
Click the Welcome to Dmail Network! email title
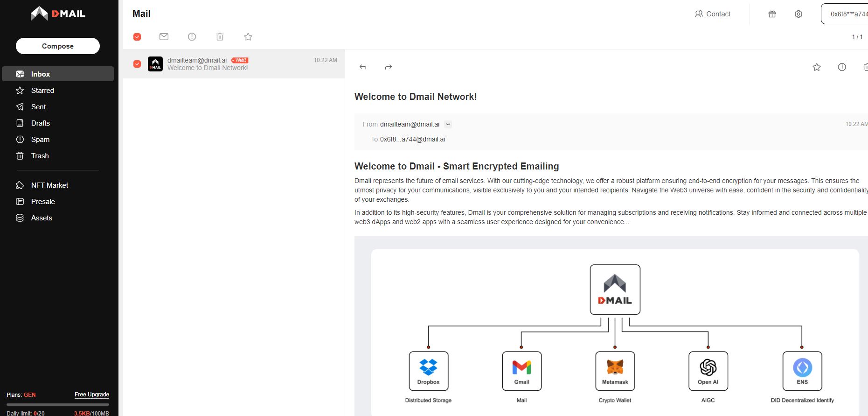(x=416, y=97)
